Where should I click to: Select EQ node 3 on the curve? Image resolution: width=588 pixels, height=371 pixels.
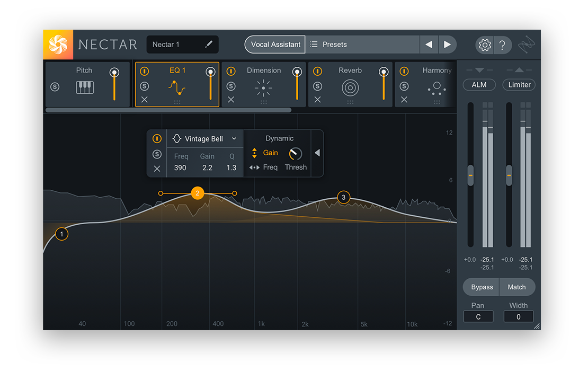[x=343, y=198]
